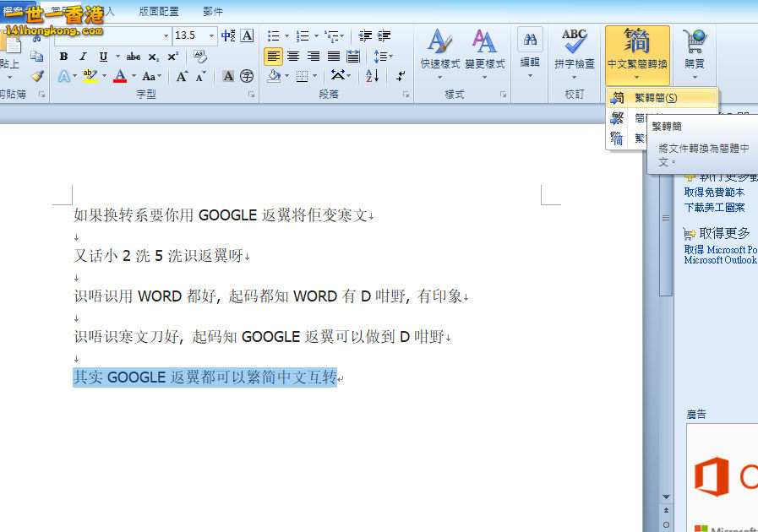Toggle subscript formatting
This screenshot has width=758, height=532.
point(153,57)
